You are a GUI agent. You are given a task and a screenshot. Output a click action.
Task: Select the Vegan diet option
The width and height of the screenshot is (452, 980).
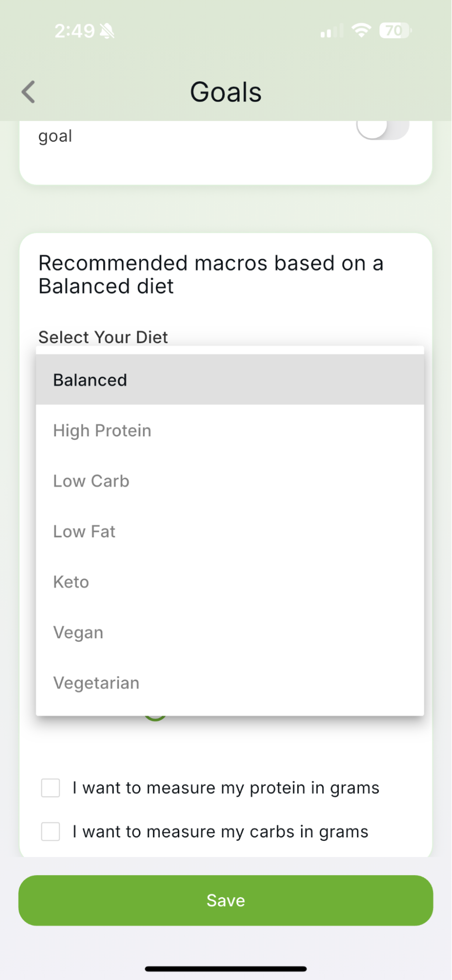pos(230,632)
